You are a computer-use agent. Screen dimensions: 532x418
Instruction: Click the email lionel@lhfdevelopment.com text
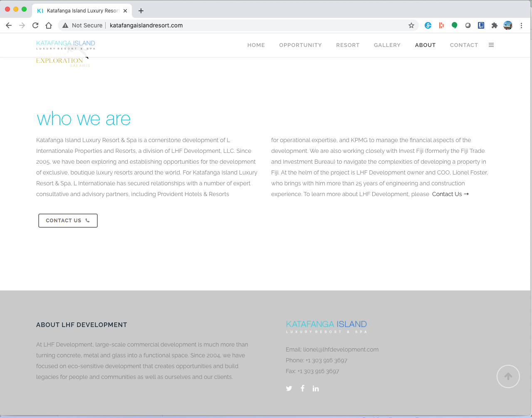pyautogui.click(x=341, y=349)
